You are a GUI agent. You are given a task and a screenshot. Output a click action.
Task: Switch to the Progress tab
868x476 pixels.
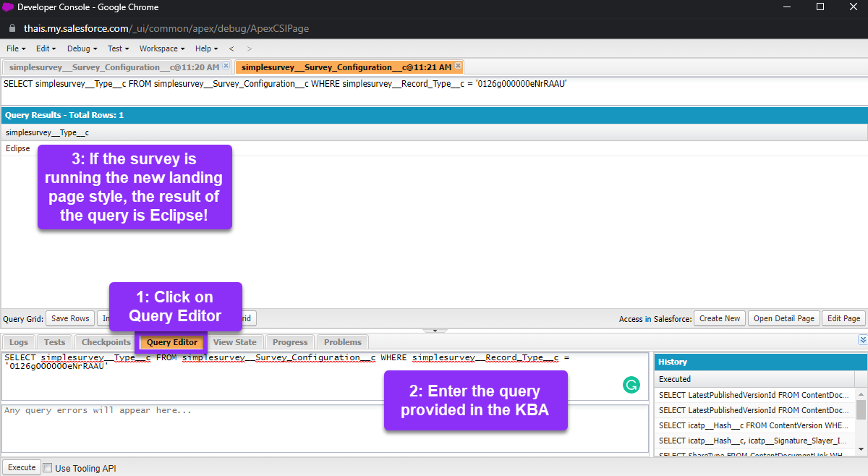click(290, 342)
